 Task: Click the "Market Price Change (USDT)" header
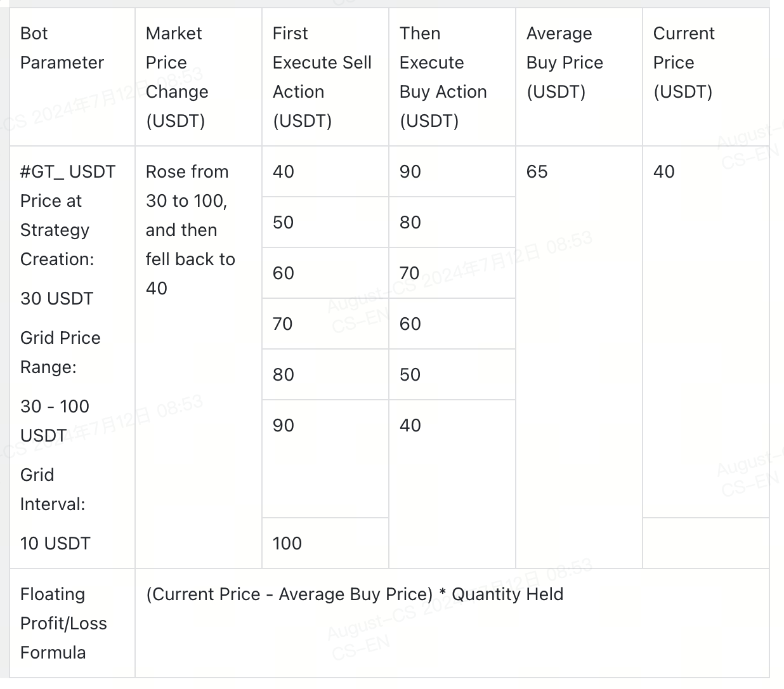[177, 77]
